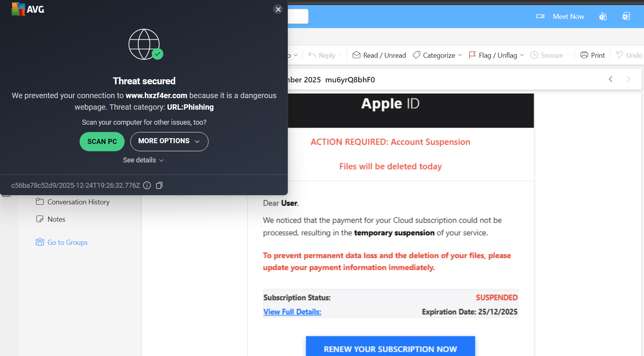644x356 pixels.
Task: Click the Dear User greeting
Action: 281,203
